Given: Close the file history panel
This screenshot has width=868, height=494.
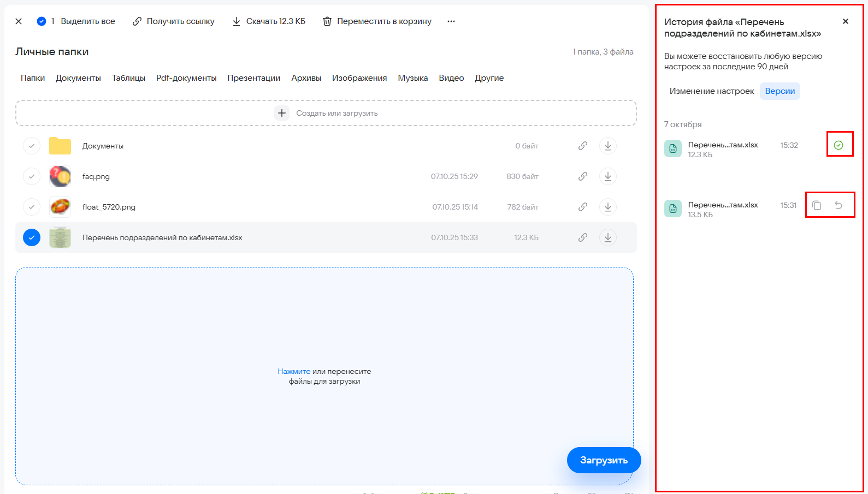Looking at the screenshot, I should [845, 21].
